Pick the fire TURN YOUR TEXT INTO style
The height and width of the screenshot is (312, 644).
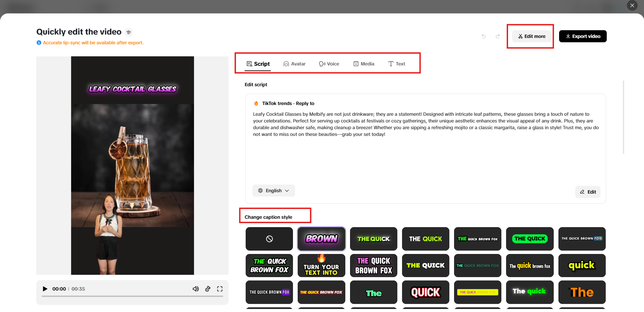(321, 265)
